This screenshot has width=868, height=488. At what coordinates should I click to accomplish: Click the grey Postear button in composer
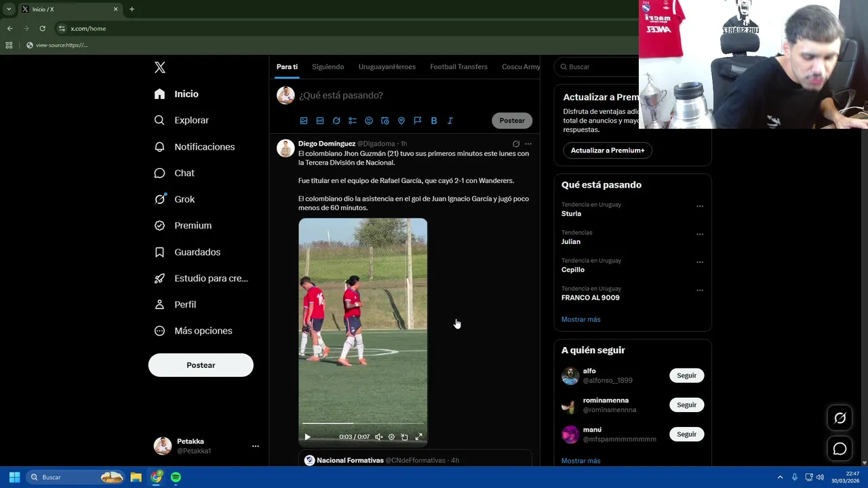coord(512,121)
